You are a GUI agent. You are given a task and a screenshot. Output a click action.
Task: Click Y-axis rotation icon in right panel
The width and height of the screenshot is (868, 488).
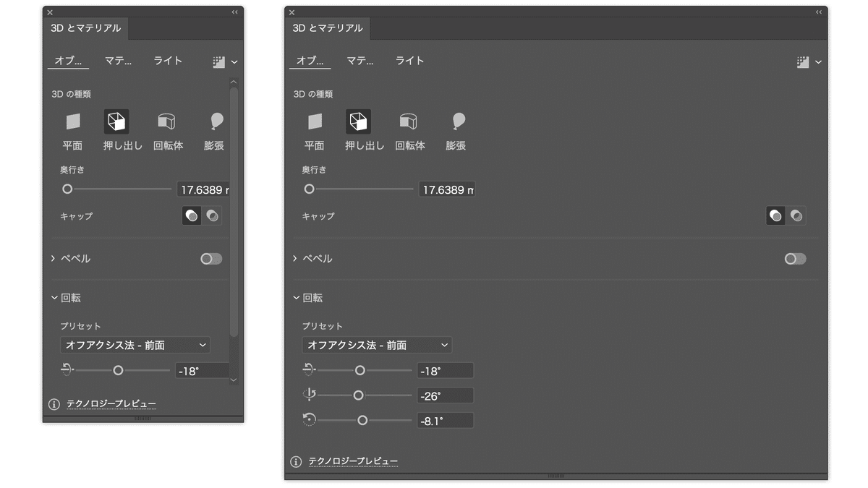click(x=309, y=395)
